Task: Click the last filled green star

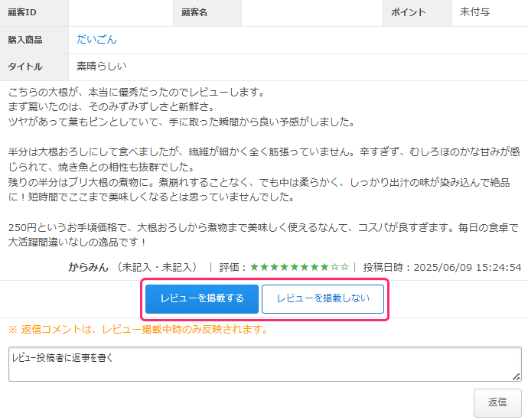Action: 325,268
